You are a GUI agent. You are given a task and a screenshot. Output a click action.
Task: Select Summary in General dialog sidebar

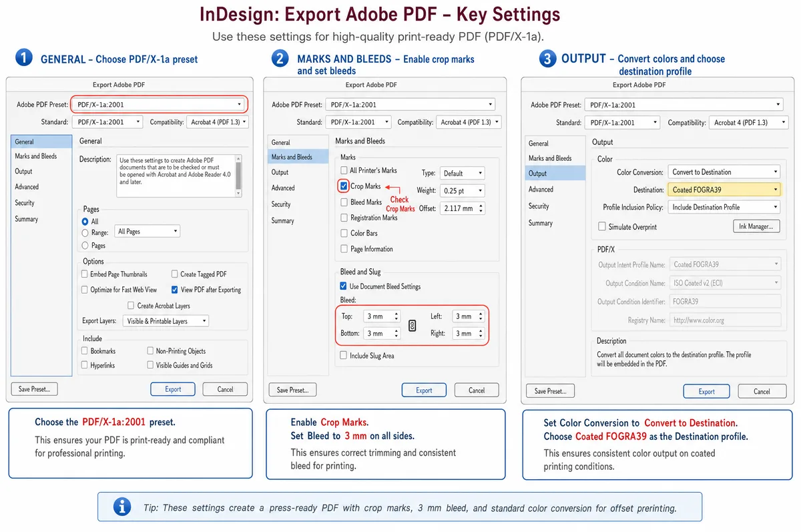(41, 219)
